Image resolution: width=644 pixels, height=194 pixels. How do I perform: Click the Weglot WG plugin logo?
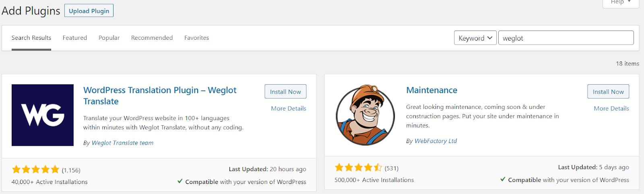tap(43, 115)
